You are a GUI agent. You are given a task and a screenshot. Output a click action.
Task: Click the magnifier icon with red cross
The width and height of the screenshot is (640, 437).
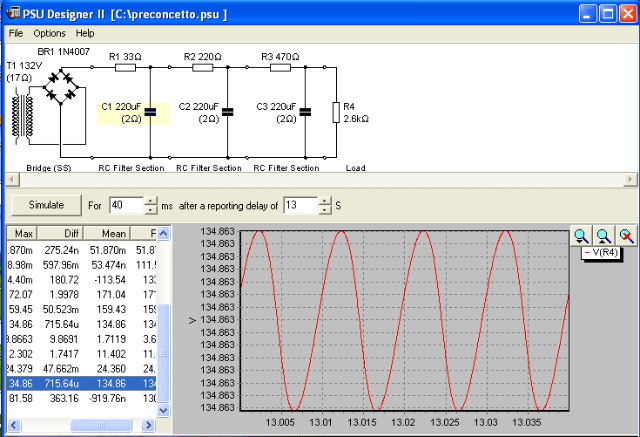point(626,236)
